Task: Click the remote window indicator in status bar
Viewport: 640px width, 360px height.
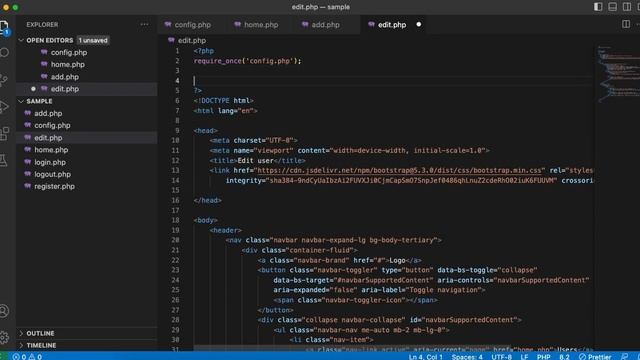Action: [x=3, y=356]
